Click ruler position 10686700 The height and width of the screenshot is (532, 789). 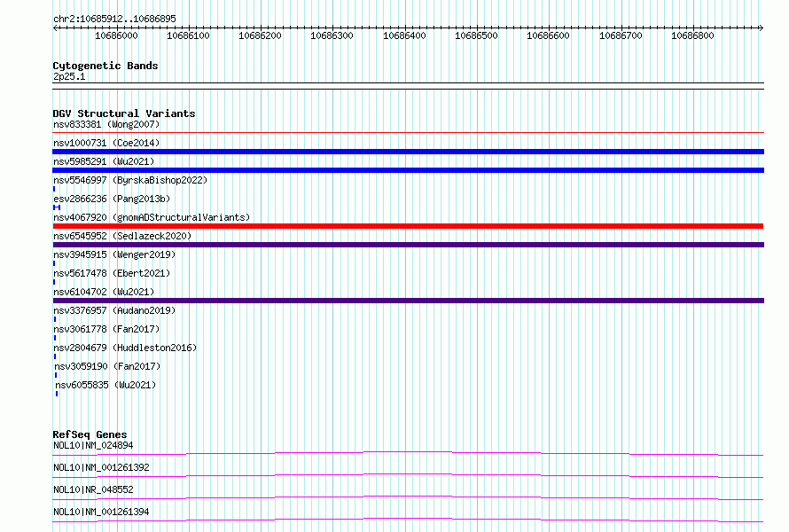point(621,35)
